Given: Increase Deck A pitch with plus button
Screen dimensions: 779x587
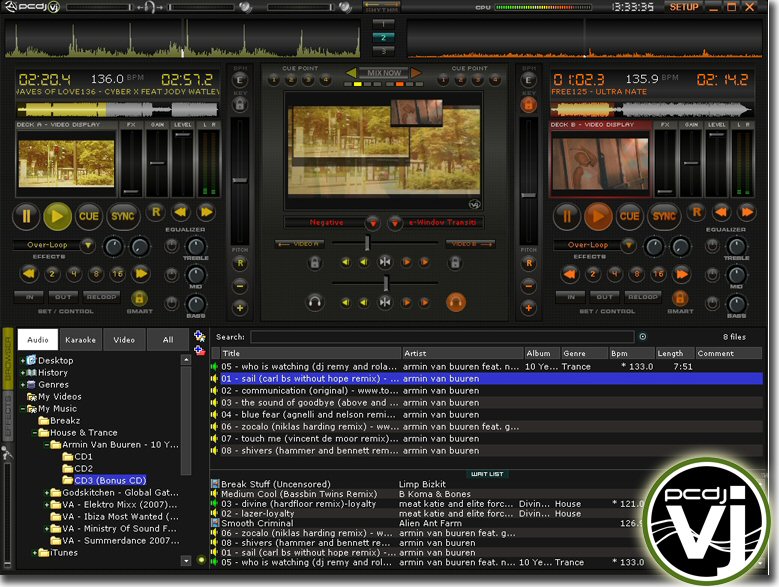Looking at the screenshot, I should pyautogui.click(x=240, y=308).
